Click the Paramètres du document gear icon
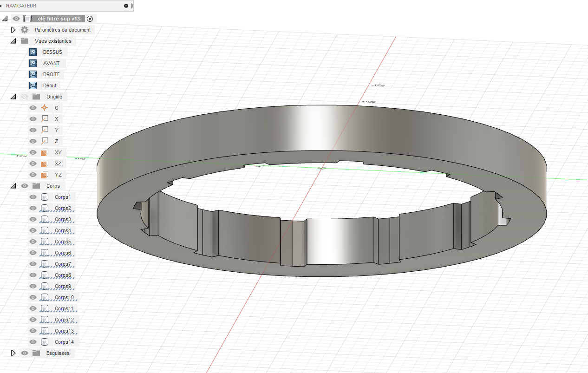 click(x=25, y=30)
